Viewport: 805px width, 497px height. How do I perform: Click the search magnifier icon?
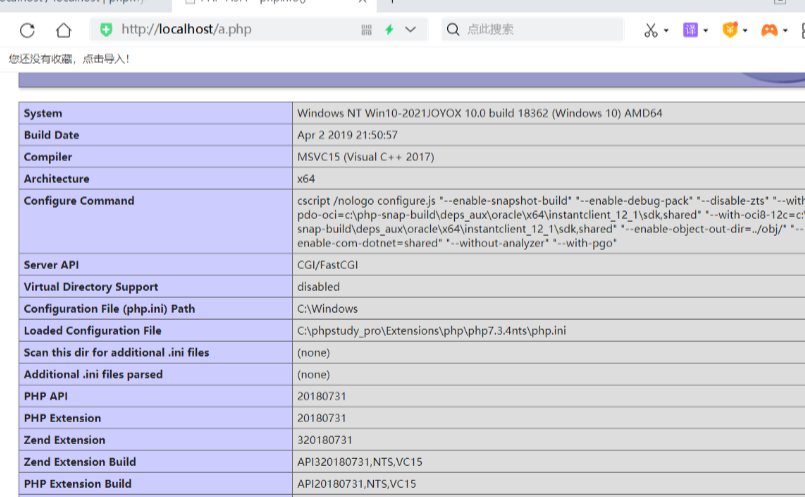click(x=452, y=30)
